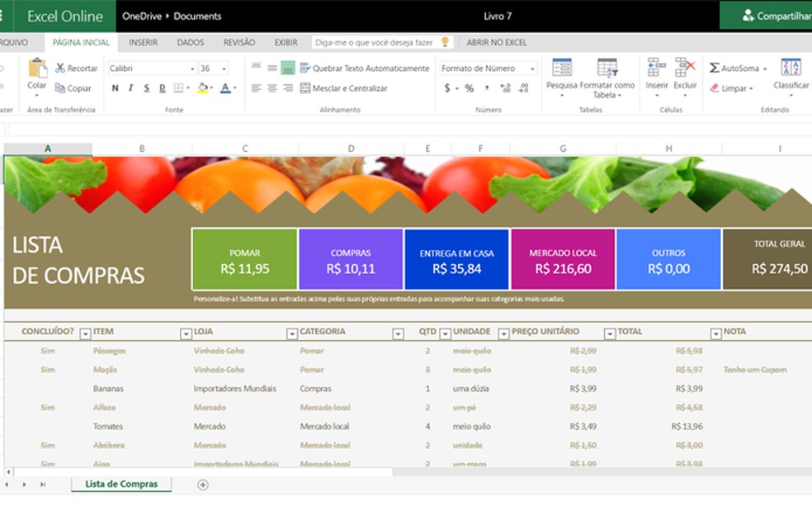Toggle italic (I) formatting

pyautogui.click(x=131, y=88)
